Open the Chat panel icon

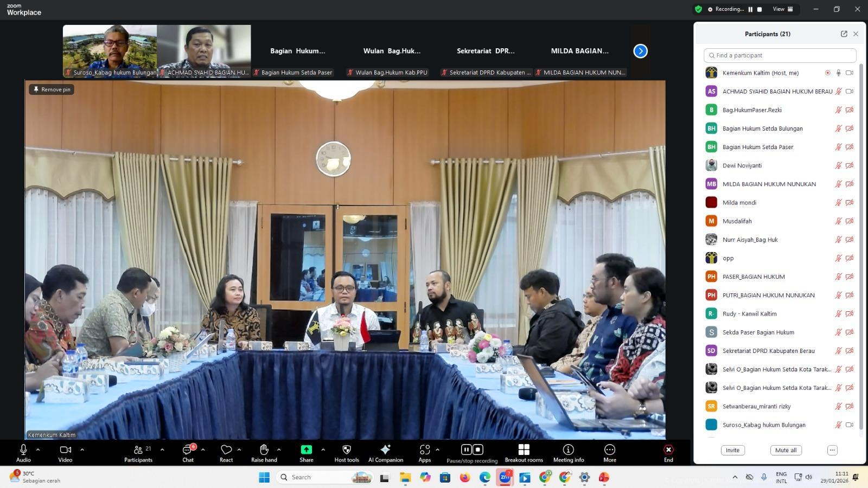188,450
